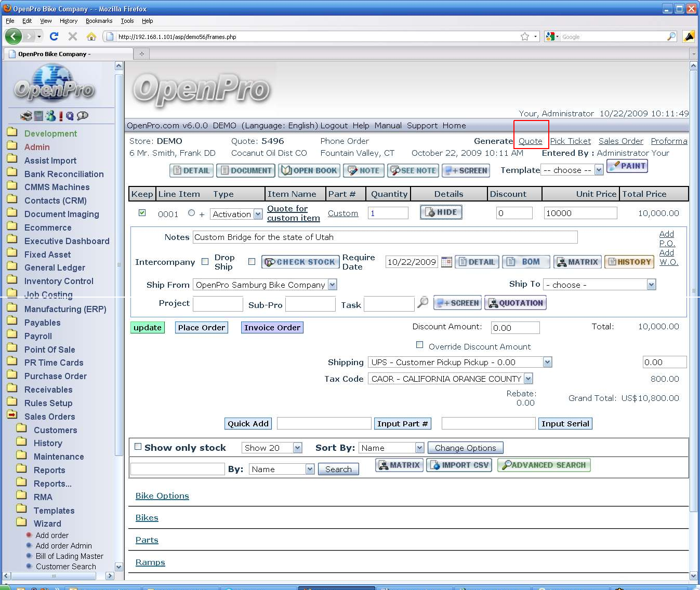Open the Require Date calendar picker

pyautogui.click(x=446, y=262)
